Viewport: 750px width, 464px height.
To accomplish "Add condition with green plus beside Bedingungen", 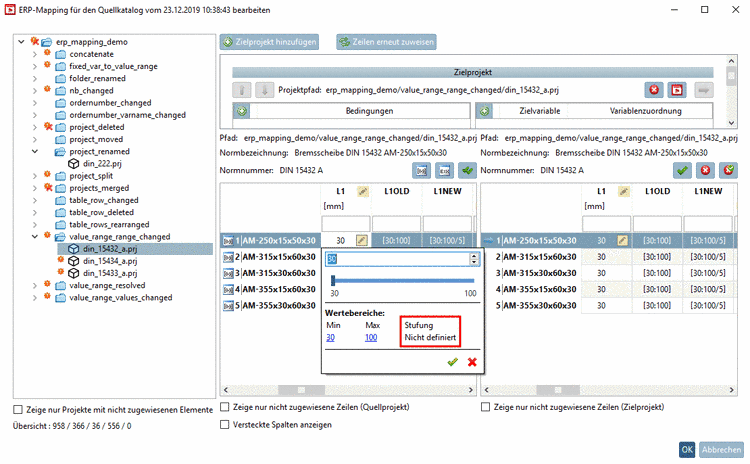I will (242, 111).
